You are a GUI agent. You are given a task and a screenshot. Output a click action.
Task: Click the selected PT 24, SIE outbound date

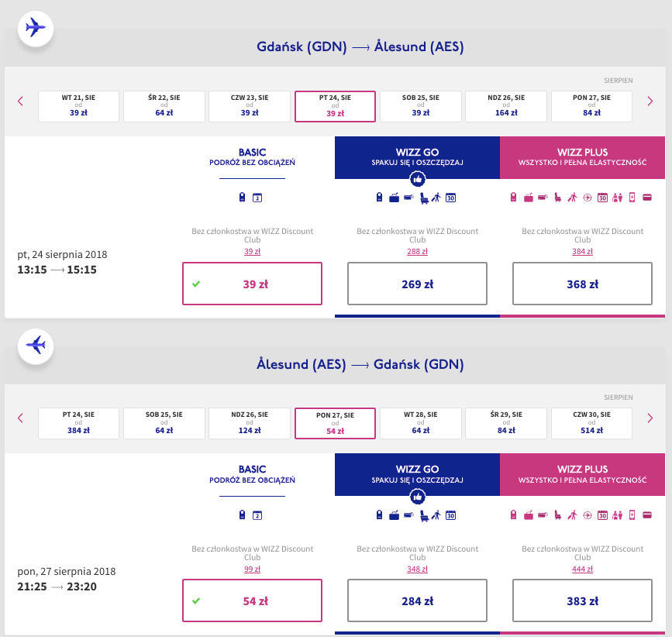click(335, 106)
